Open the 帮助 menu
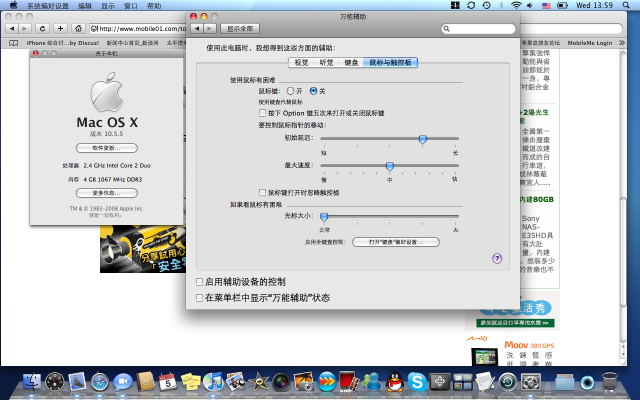The height and width of the screenshot is (400, 640). tap(154, 6)
